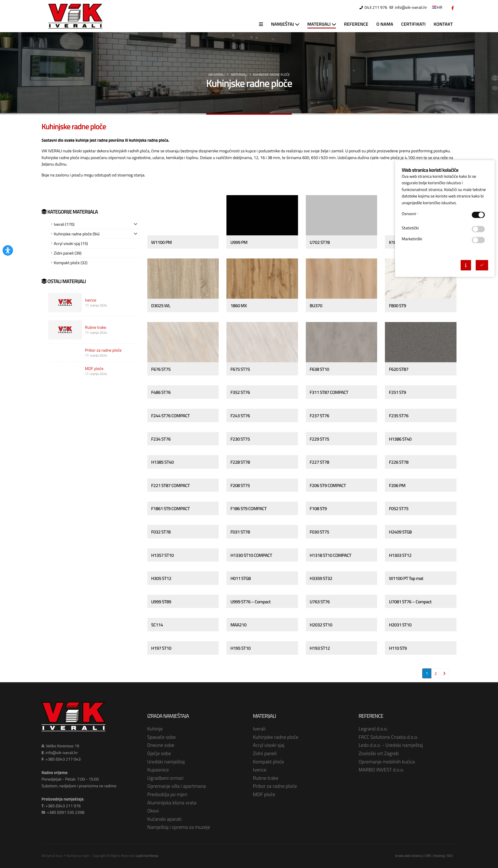Open the NAMJEŠTAJ dropdown menu
Image resolution: width=498 pixels, height=868 pixels.
coord(285,24)
